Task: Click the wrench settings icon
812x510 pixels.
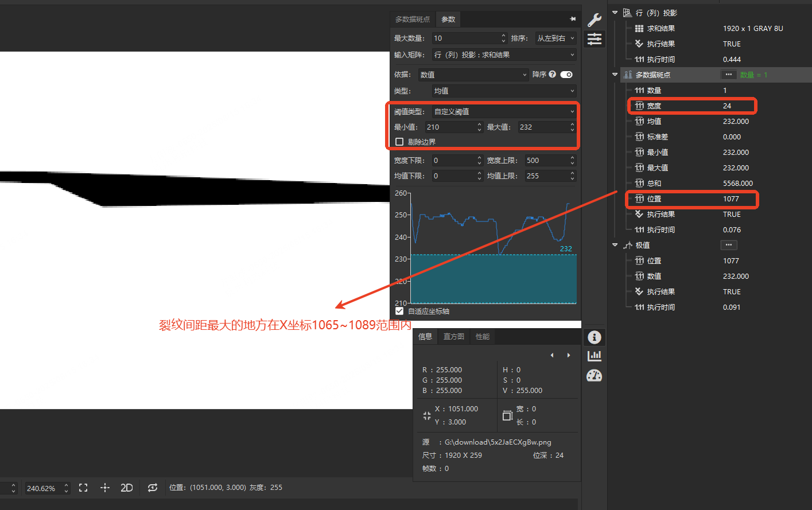Action: pos(595,20)
